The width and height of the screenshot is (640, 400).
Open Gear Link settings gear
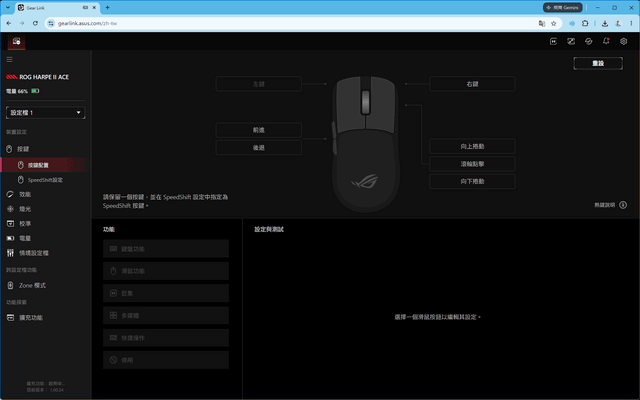[623, 41]
